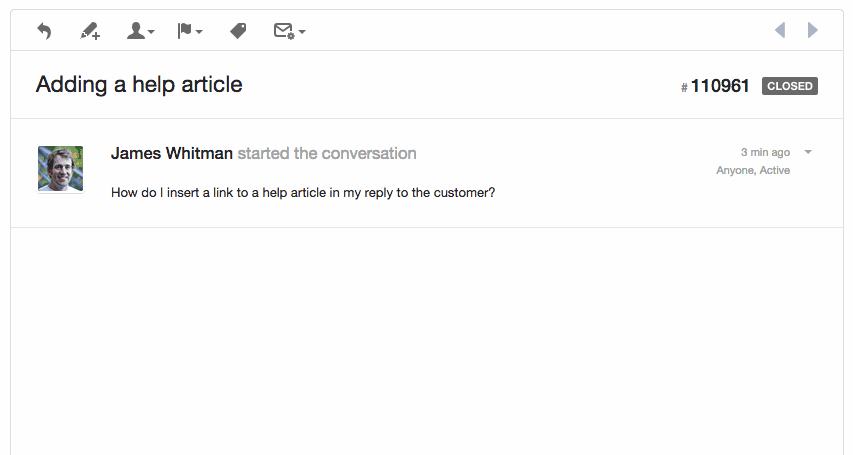Go to previous conversation with left arrow
853x455 pixels.
(780, 31)
